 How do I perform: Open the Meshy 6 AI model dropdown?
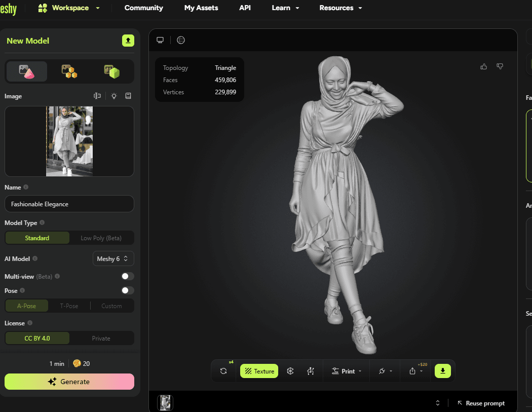pyautogui.click(x=113, y=258)
